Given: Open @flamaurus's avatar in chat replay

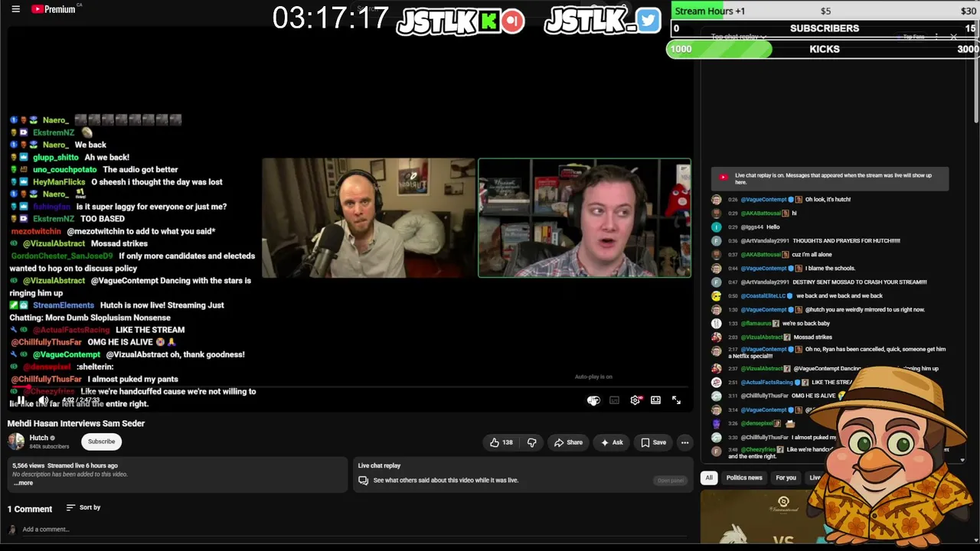Looking at the screenshot, I should [716, 324].
